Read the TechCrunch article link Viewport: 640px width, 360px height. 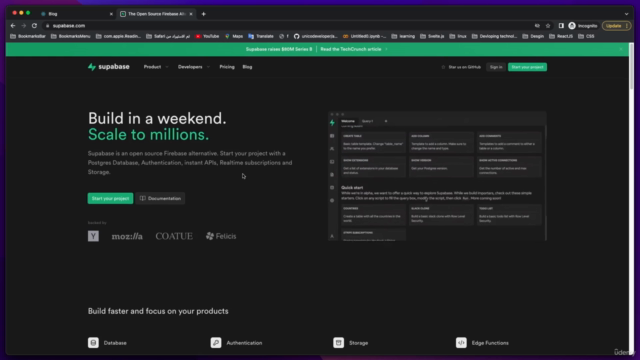click(351, 49)
